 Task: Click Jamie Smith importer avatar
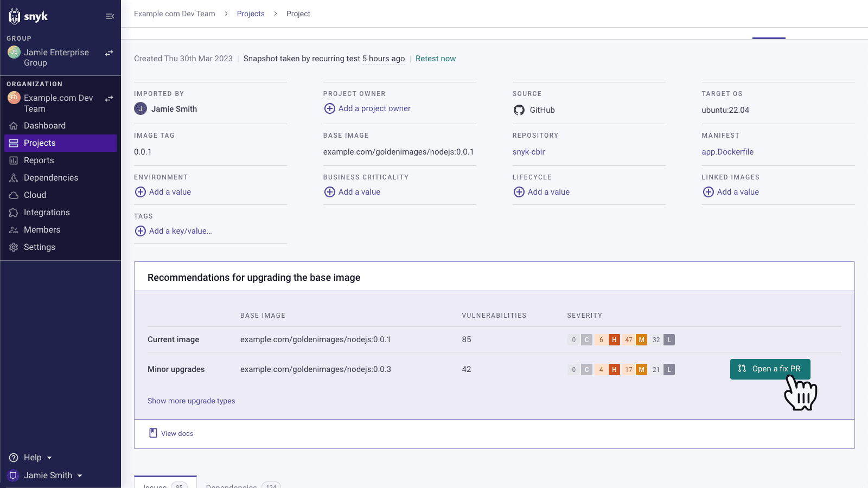(x=141, y=108)
